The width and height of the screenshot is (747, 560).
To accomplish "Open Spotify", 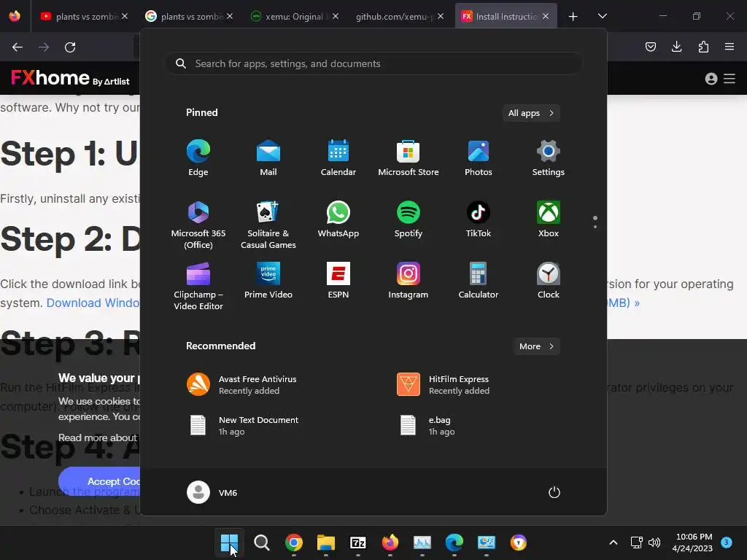I will point(409,219).
